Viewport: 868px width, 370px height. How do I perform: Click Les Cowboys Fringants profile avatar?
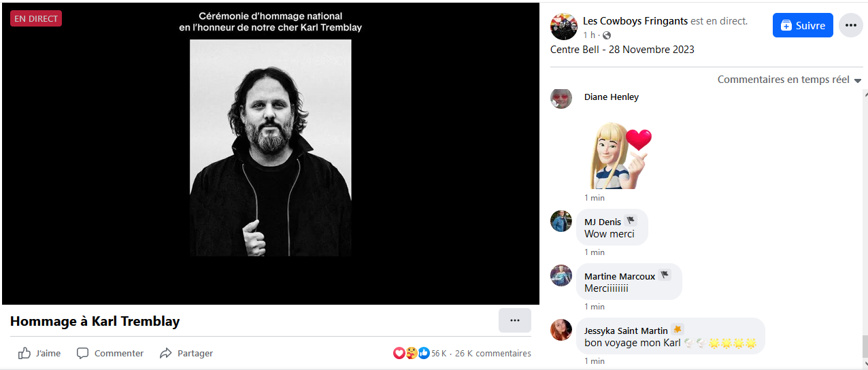(563, 27)
